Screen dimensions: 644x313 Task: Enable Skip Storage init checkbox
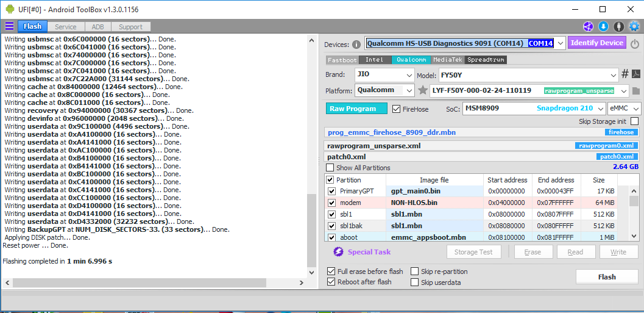[x=634, y=121]
